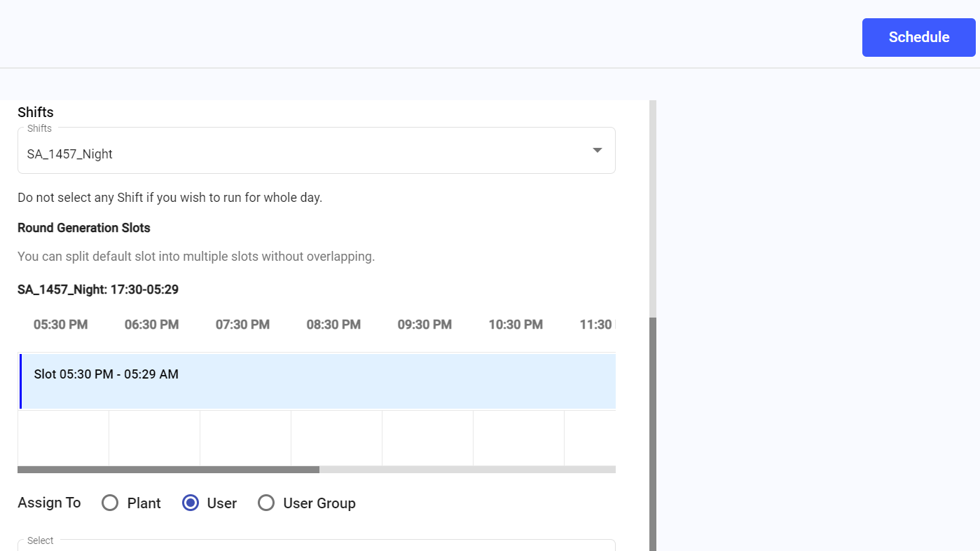The height and width of the screenshot is (551, 980).
Task: Click the dark vertical scrollbar thumb
Action: click(653, 434)
